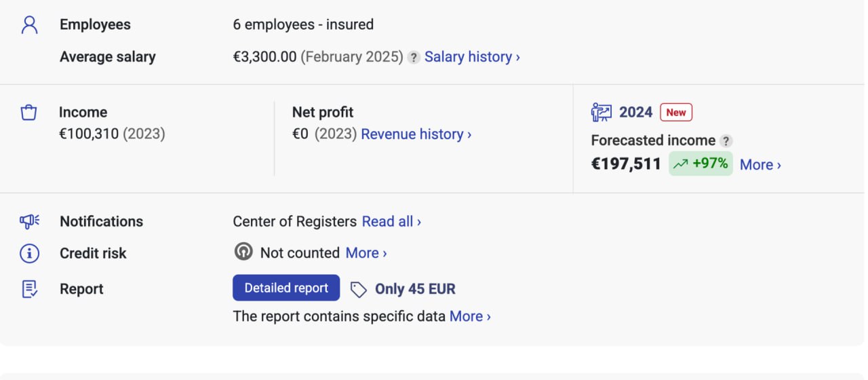This screenshot has height=380, width=868.
Task: Click the Notifications megaphone icon
Action: tap(29, 221)
